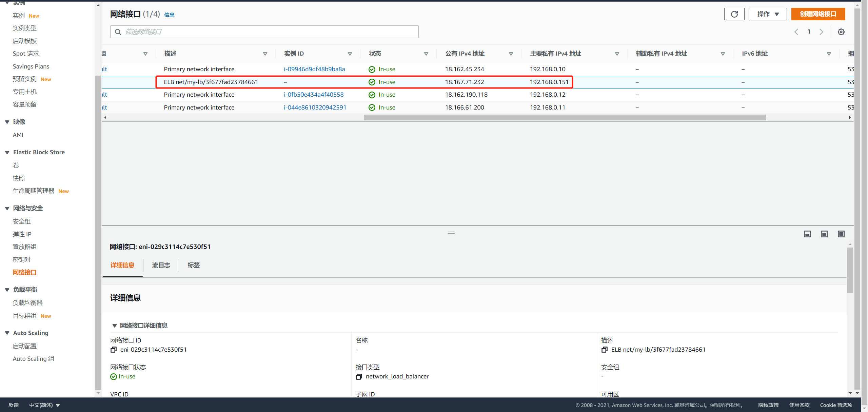Collapse Elastic Block Store sidebar section
This screenshot has width=868, height=412.
(7, 153)
